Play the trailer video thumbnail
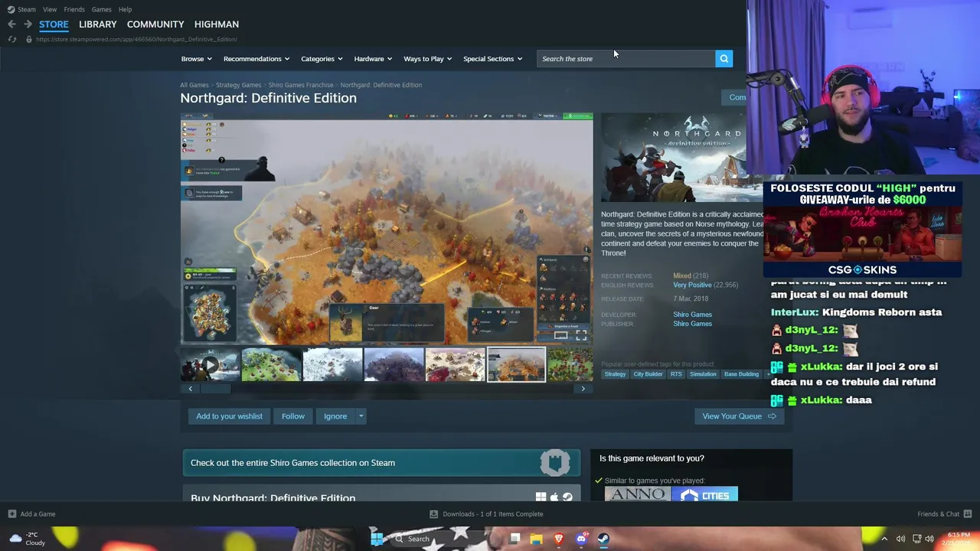This screenshot has width=980, height=551. pos(210,364)
